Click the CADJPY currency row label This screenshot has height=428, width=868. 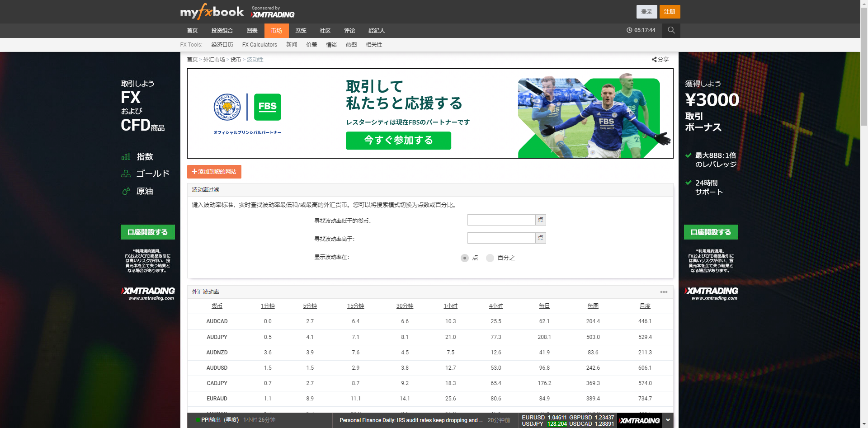point(217,383)
